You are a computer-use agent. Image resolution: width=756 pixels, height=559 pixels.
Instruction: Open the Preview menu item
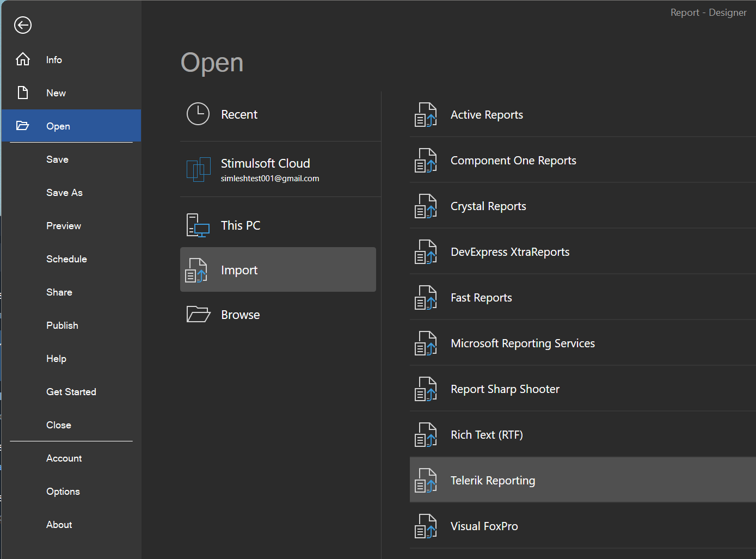tap(71, 226)
